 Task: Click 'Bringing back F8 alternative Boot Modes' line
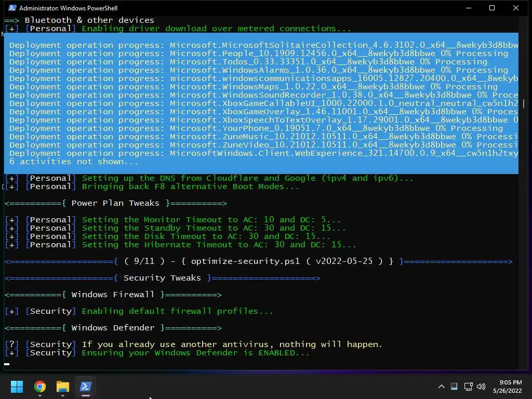coord(152,187)
